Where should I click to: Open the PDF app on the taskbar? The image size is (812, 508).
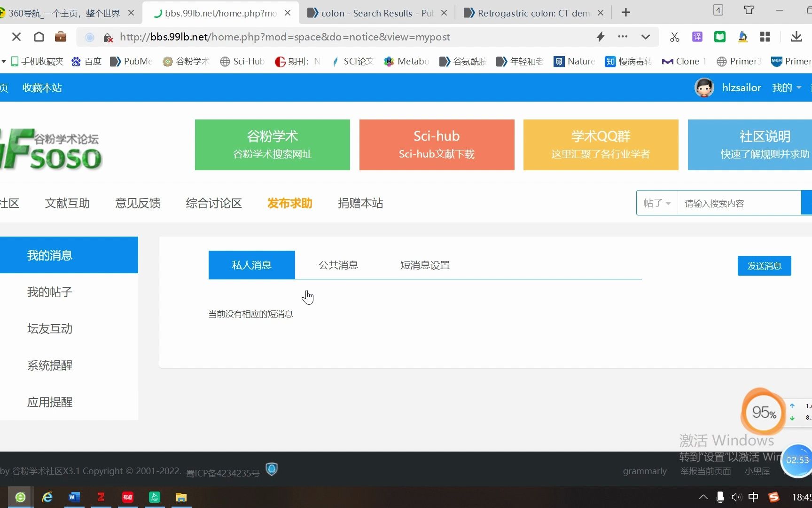point(155,497)
